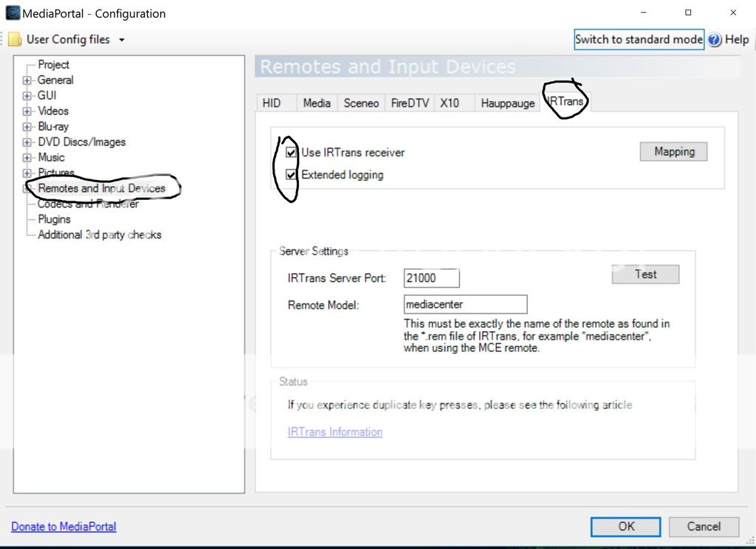Screen dimensions: 756x549
Task: Click the MediaPortal app icon in title bar
Action: click(x=13, y=13)
